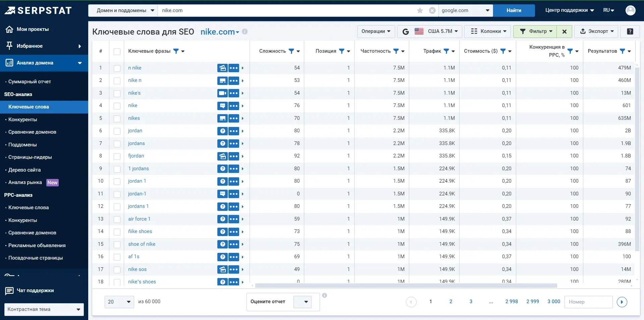Remove the active filter with X

[565, 31]
